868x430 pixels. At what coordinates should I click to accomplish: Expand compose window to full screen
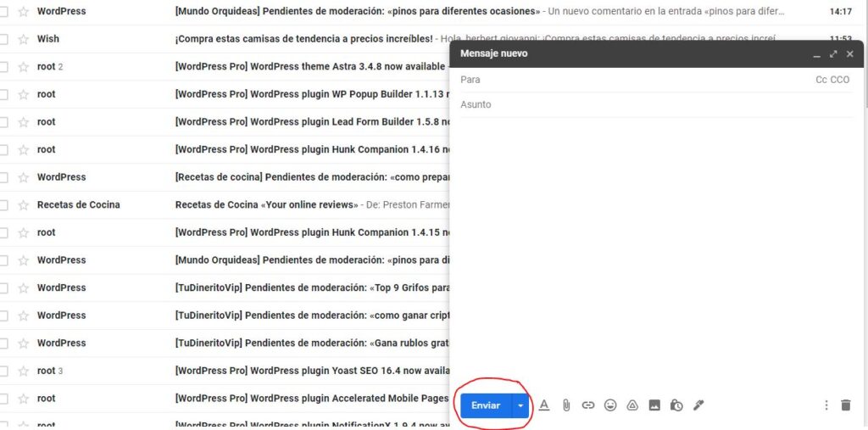pyautogui.click(x=833, y=53)
